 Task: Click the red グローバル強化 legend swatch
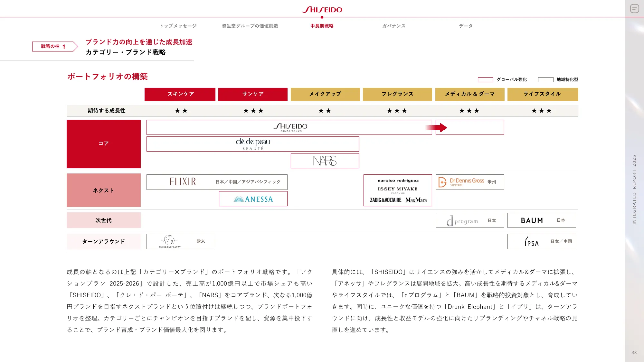[486, 79]
